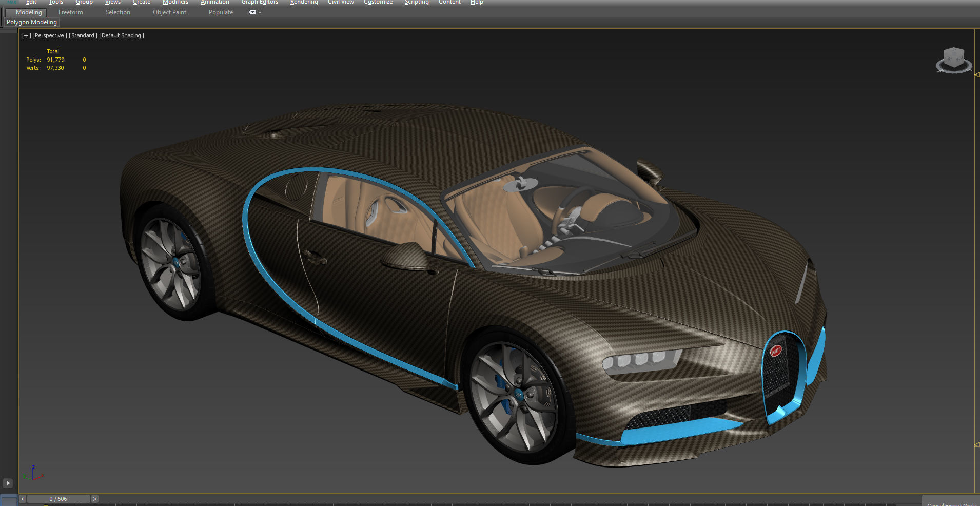This screenshot has height=506, width=980.
Task: Click the Polys count 91,779
Action: point(56,60)
